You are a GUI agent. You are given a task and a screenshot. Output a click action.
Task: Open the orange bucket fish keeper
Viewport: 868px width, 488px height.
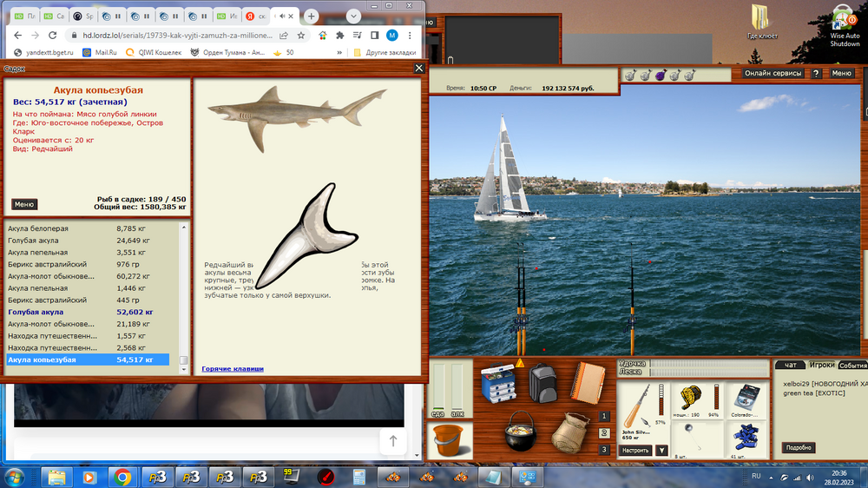(x=449, y=441)
